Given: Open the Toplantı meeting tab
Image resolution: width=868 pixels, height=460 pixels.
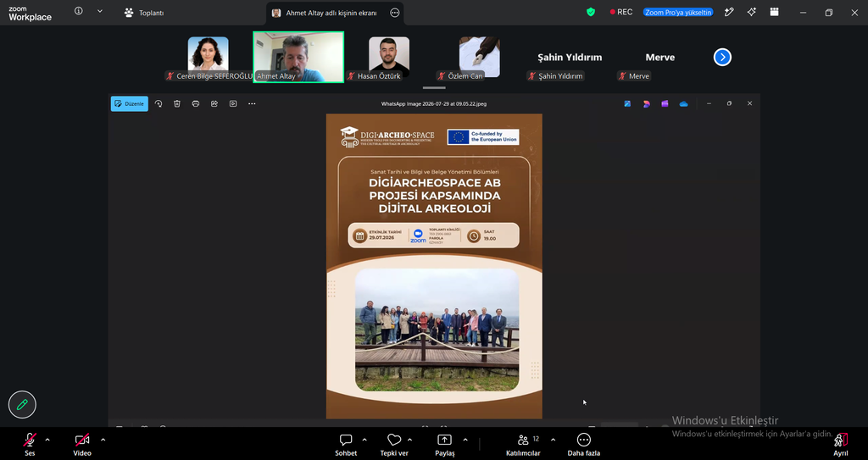Looking at the screenshot, I should (144, 13).
